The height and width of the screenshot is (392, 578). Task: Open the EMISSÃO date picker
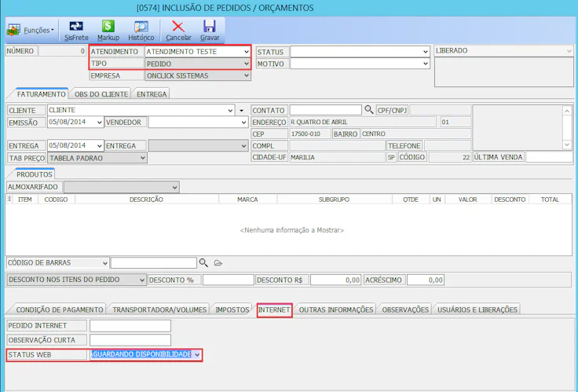(x=100, y=122)
